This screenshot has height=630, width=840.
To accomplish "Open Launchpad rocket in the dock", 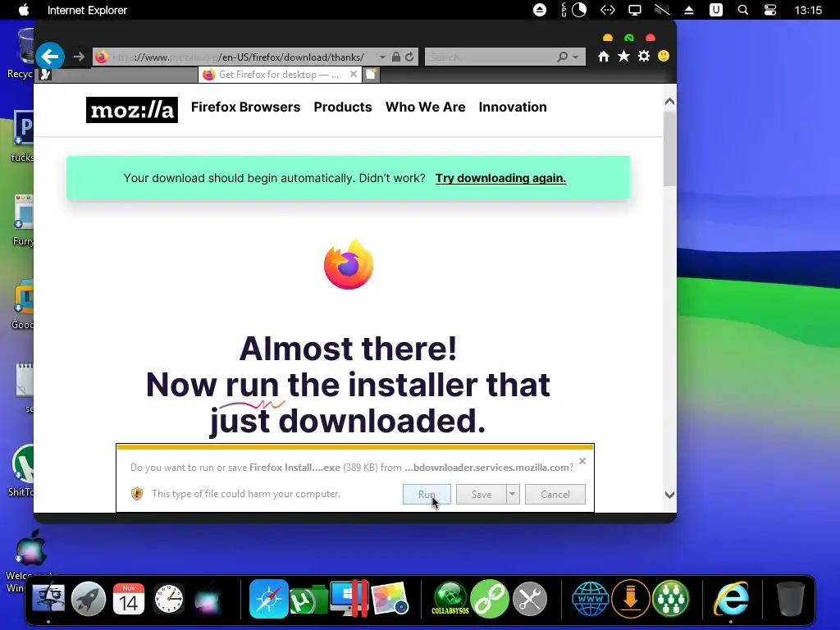I will (x=89, y=598).
